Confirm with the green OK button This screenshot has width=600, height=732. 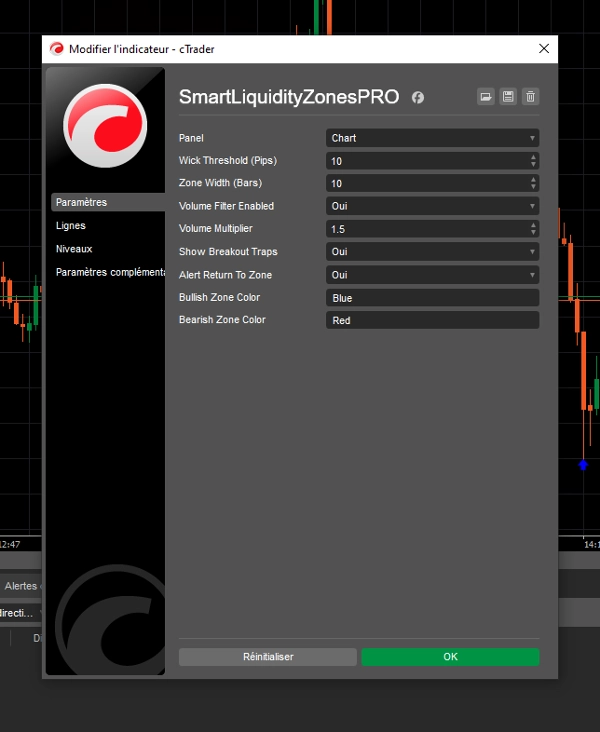coord(450,657)
